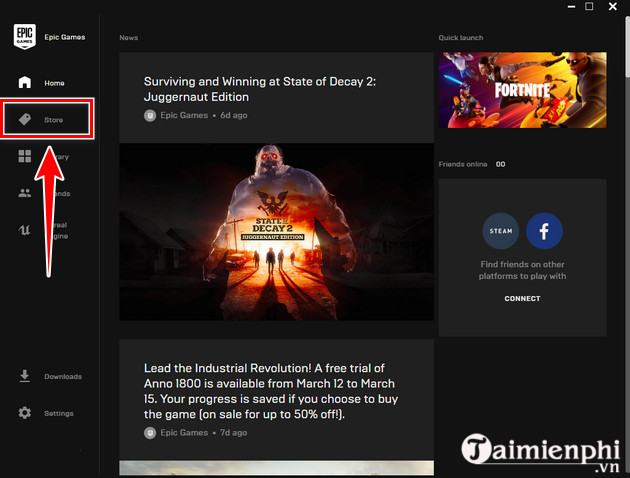Viewport: 630px width, 478px height.
Task: Click the Epic Games account name
Action: [65, 37]
